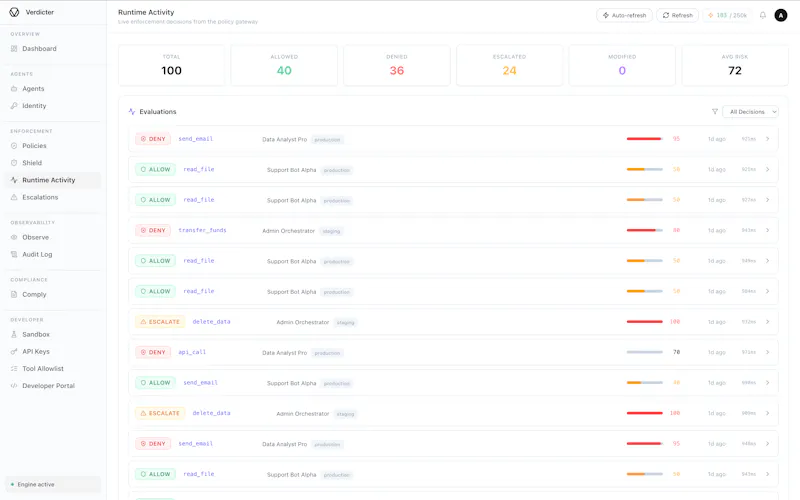This screenshot has width=800, height=500.
Task: Click the Avg Risk 72 stat card
Action: [x=735, y=65]
